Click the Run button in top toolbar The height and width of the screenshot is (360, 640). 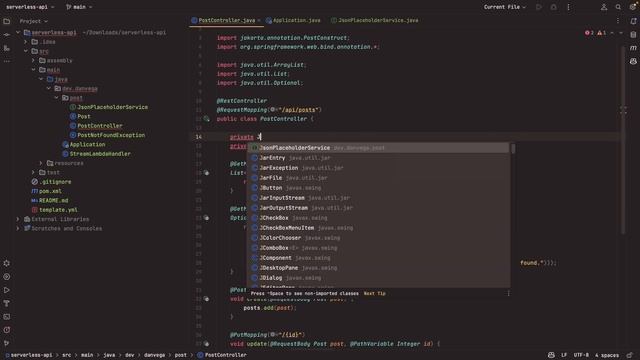coord(539,7)
